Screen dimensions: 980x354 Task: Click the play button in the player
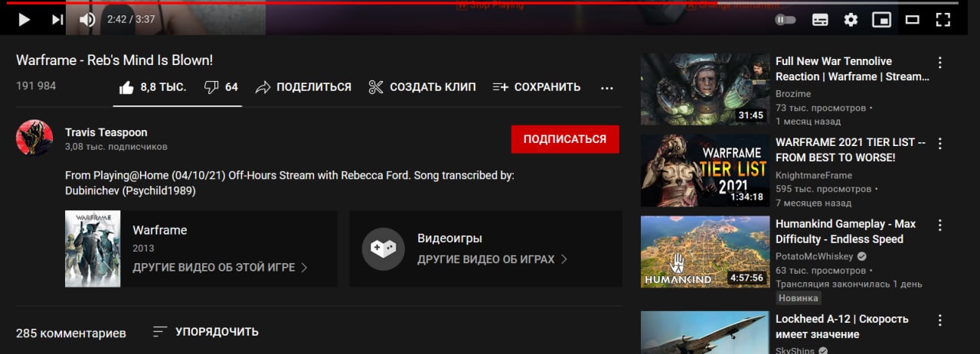tap(24, 20)
